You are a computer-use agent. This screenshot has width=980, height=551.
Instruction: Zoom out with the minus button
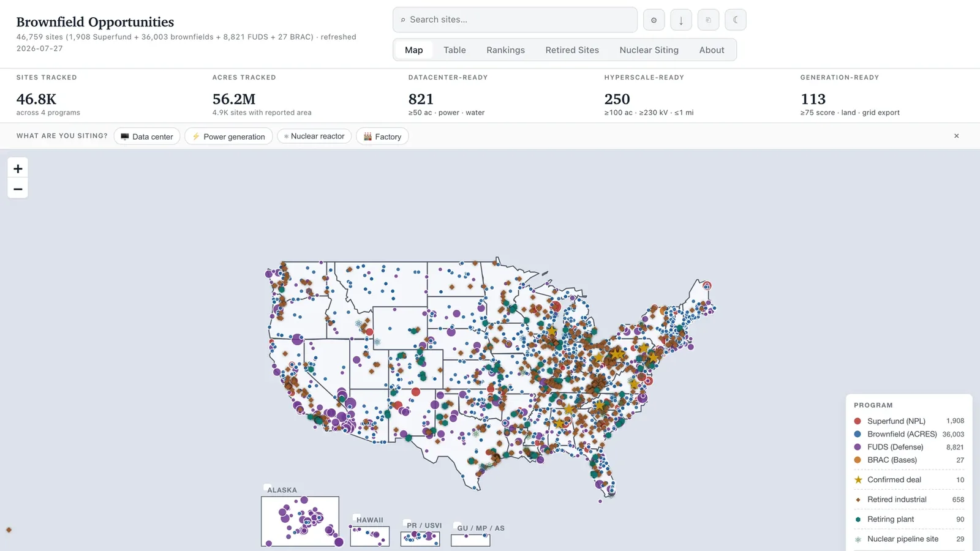pyautogui.click(x=18, y=189)
